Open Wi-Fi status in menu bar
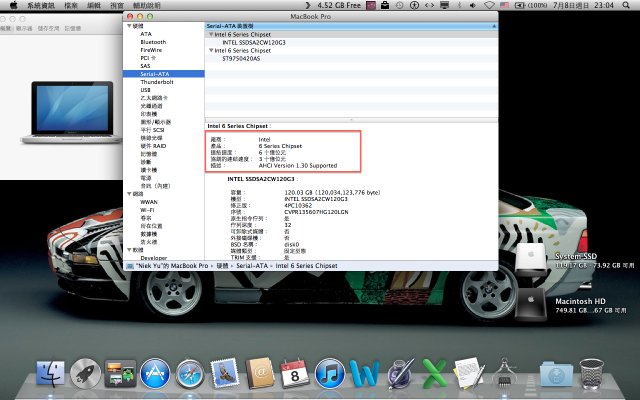Viewport: 640px width, 400px height. pyautogui.click(x=489, y=5)
